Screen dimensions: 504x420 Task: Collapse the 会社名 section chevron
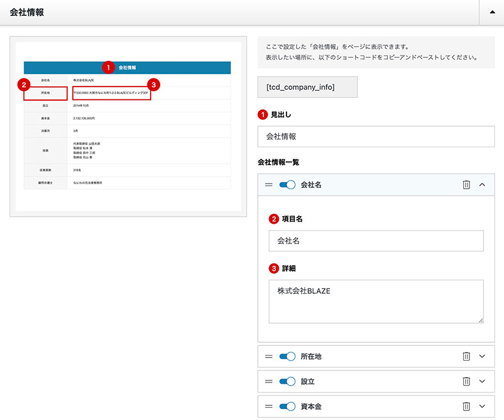point(482,185)
